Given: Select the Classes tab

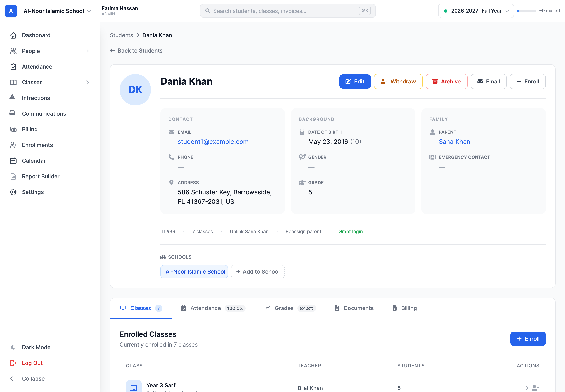Looking at the screenshot, I should 141,308.
